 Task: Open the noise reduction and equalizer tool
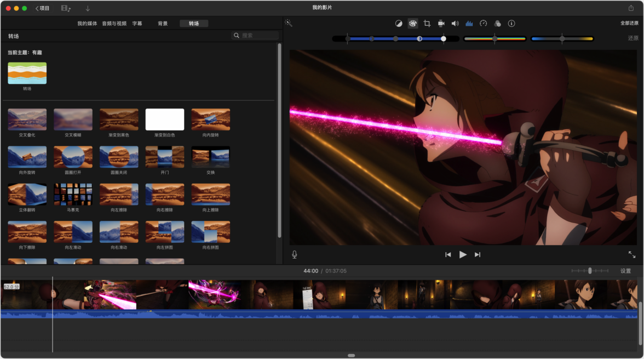point(469,24)
